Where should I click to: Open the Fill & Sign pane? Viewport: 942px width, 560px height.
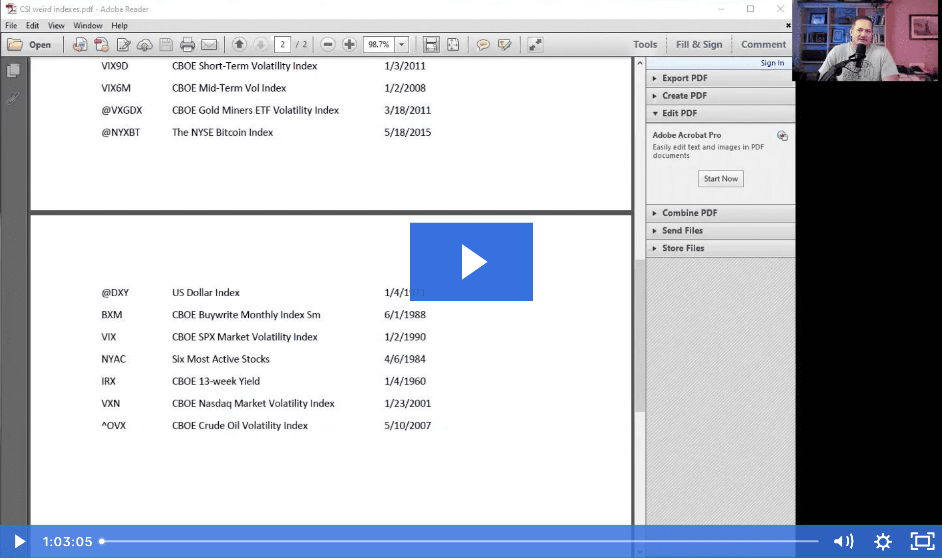(699, 44)
